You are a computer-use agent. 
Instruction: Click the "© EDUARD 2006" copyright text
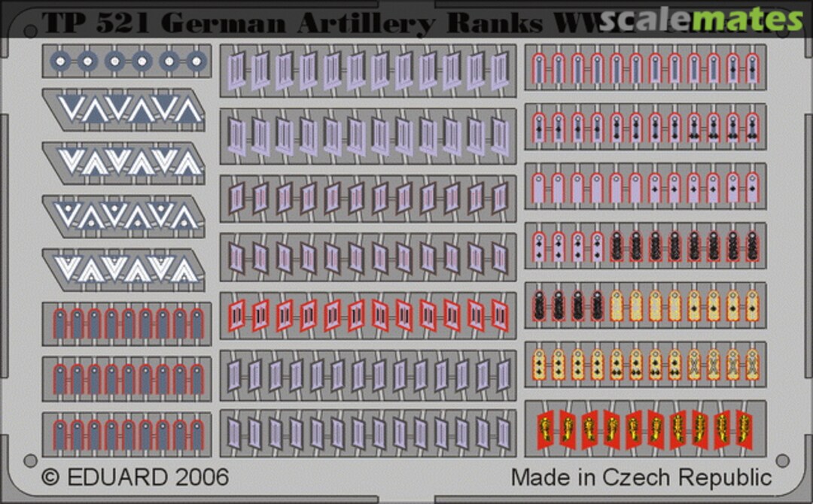[135, 478]
